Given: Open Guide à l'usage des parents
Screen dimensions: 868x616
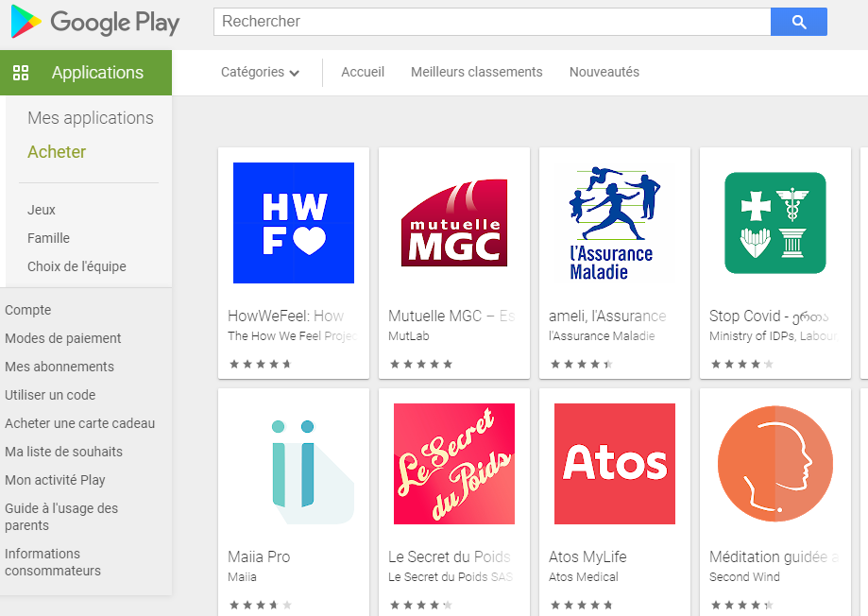Looking at the screenshot, I should tap(61, 517).
